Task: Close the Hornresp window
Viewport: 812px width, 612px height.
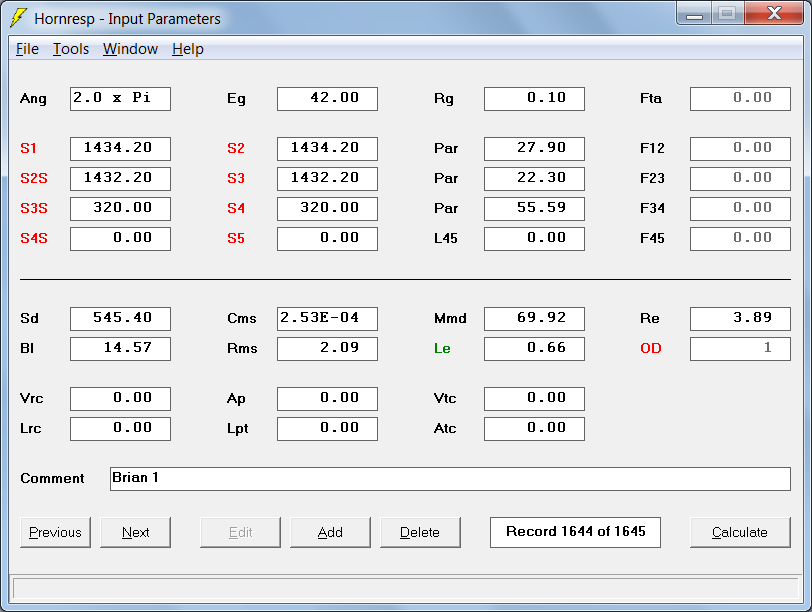Action: pos(775,13)
